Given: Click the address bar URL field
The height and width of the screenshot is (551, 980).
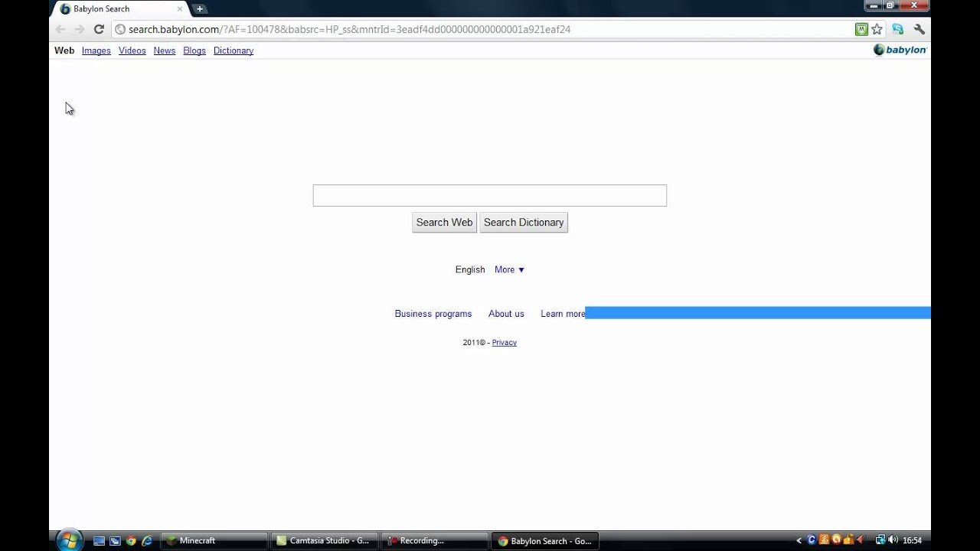Looking at the screenshot, I should (x=482, y=29).
